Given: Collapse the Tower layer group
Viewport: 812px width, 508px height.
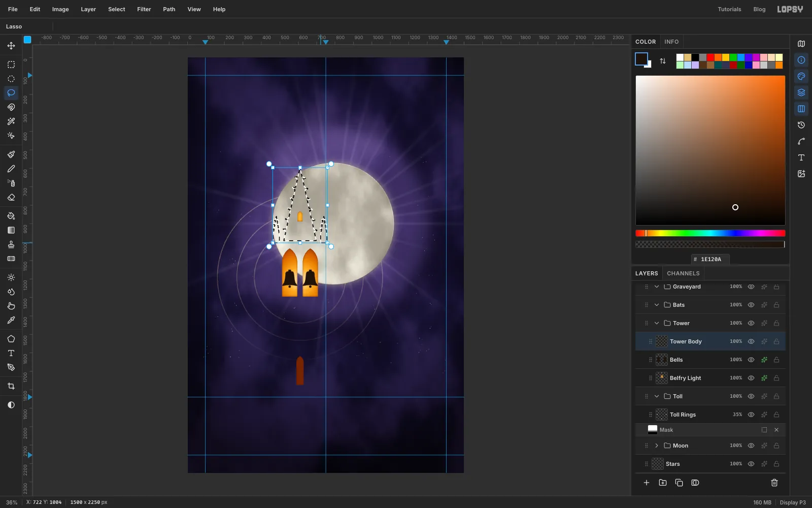Looking at the screenshot, I should 657,323.
